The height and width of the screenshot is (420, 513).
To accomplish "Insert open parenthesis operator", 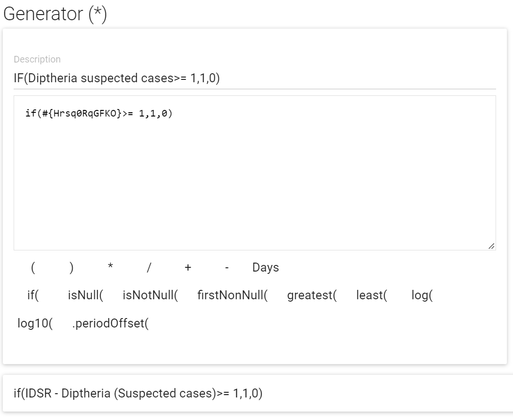I will tap(33, 268).
